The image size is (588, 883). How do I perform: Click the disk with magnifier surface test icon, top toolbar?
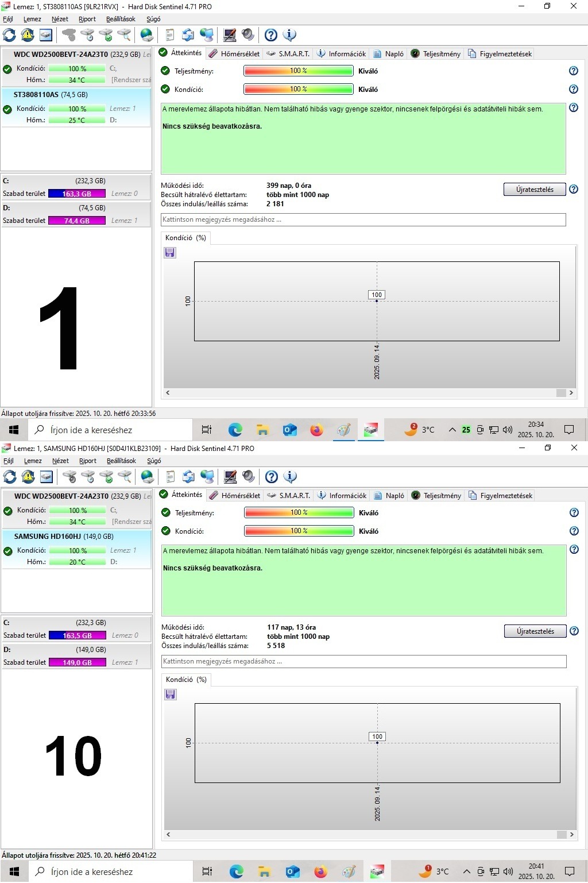coord(124,35)
